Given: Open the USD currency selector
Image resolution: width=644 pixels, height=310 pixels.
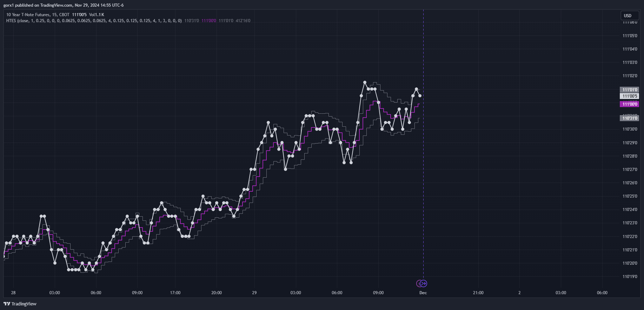Looking at the screenshot, I should pyautogui.click(x=631, y=15).
